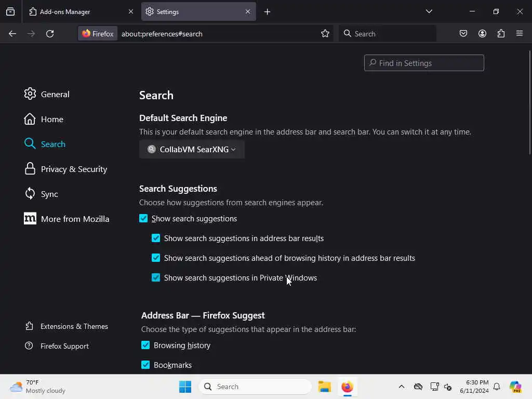Click the Search heading text
Screen dimensions: 532x399
pyautogui.click(x=156, y=96)
